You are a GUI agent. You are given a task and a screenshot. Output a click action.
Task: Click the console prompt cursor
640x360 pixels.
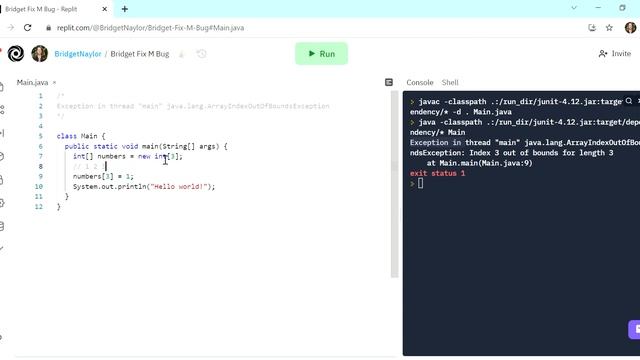(420, 184)
